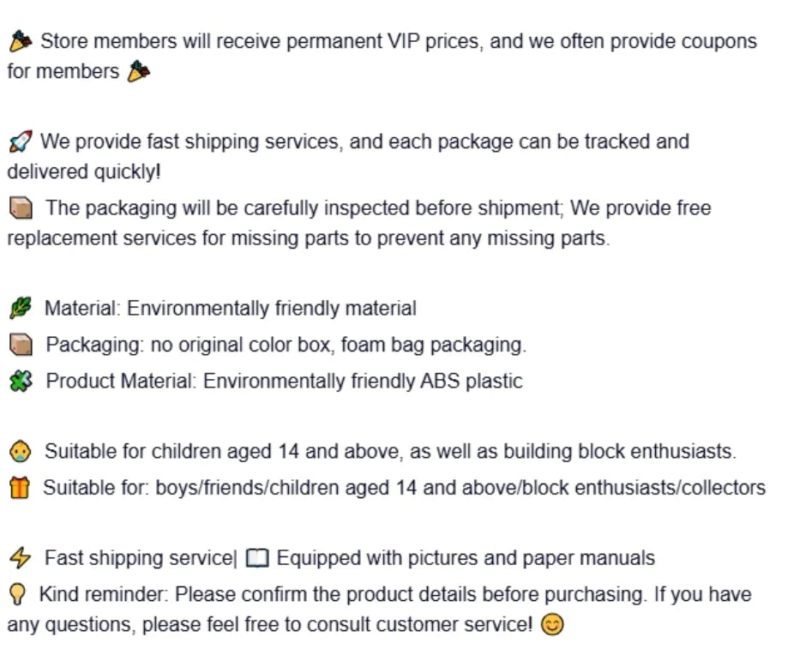Click the child face emoji
Image resolution: width=812 pixels, height=667 pixels.
pyautogui.click(x=21, y=452)
